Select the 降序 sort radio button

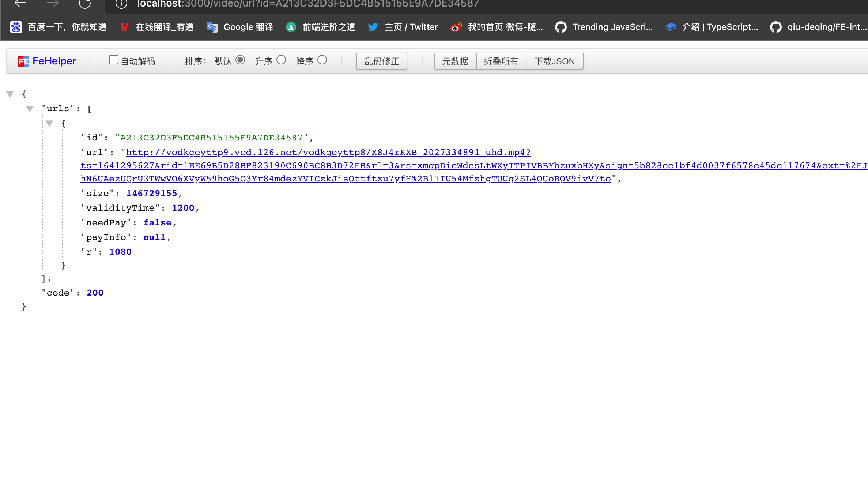[x=322, y=60]
